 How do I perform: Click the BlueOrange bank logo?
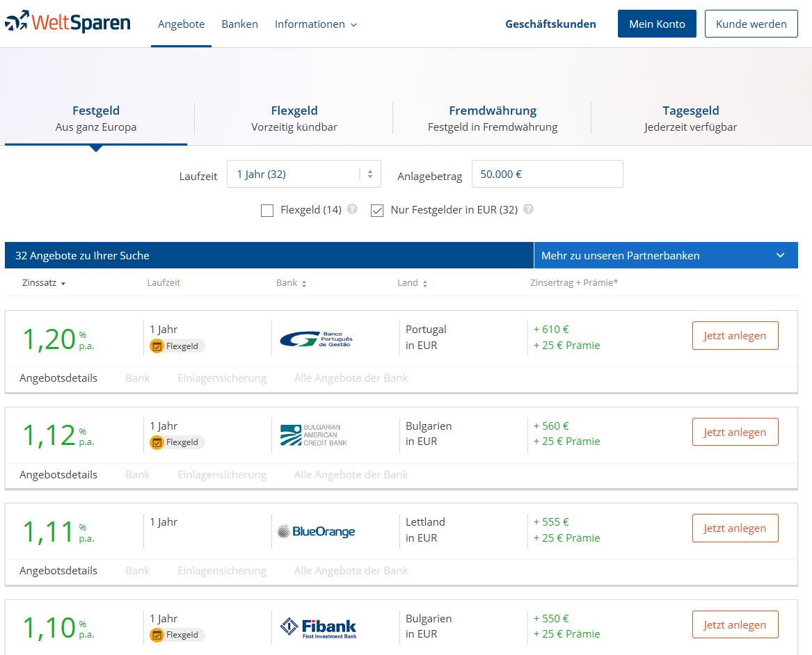317,531
